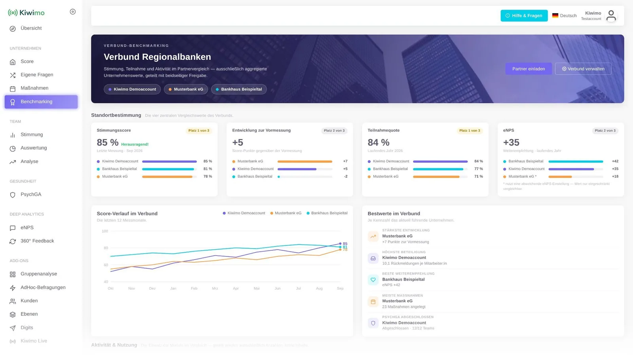Click the +35 eNPS headline value

[x=511, y=142]
